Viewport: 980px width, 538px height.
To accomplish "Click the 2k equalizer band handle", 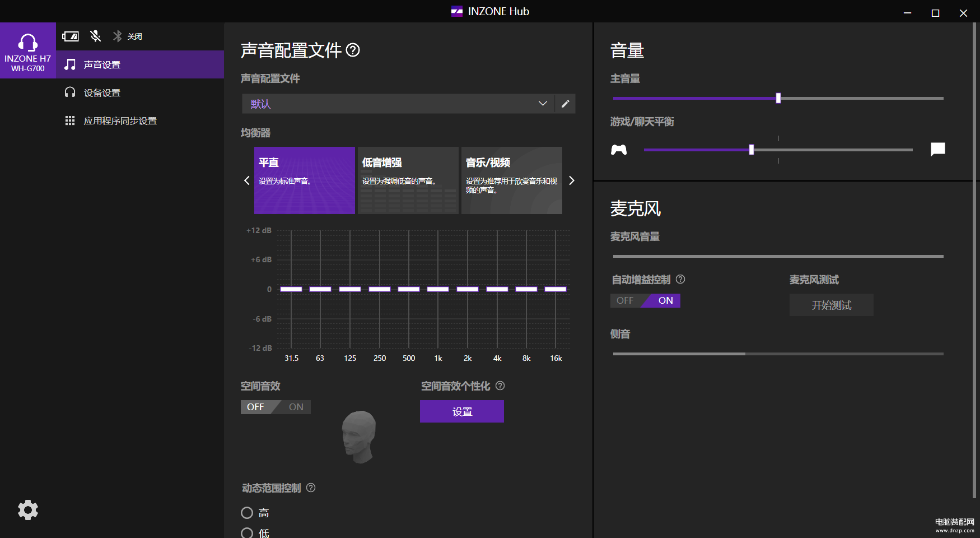I will [x=468, y=289].
